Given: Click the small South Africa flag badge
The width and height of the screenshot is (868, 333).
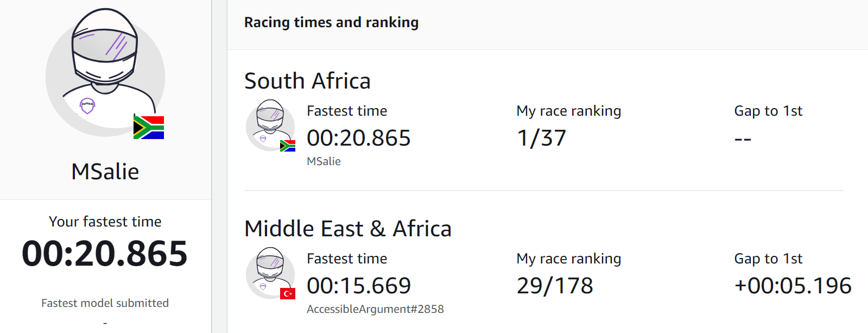Looking at the screenshot, I should pos(288,146).
